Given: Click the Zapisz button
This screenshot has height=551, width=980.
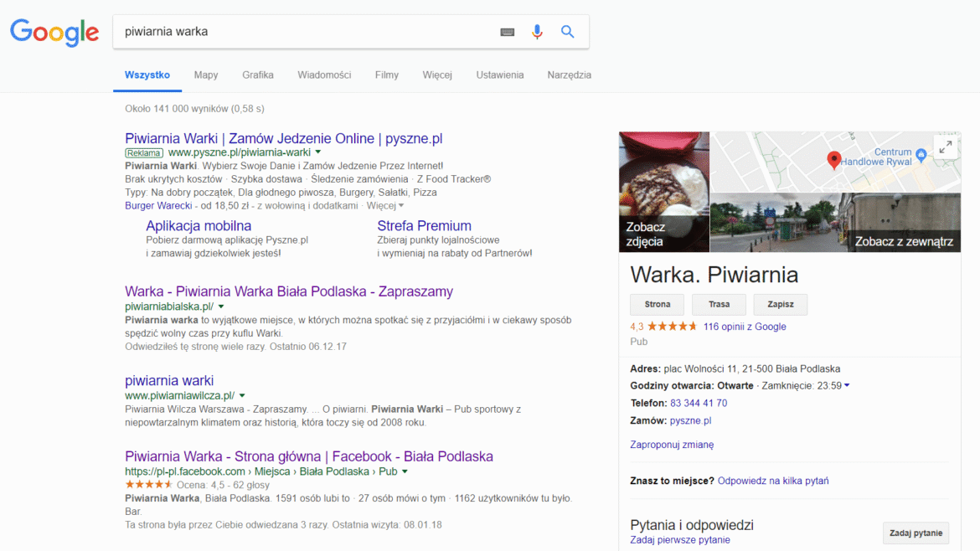Looking at the screenshot, I should 780,304.
